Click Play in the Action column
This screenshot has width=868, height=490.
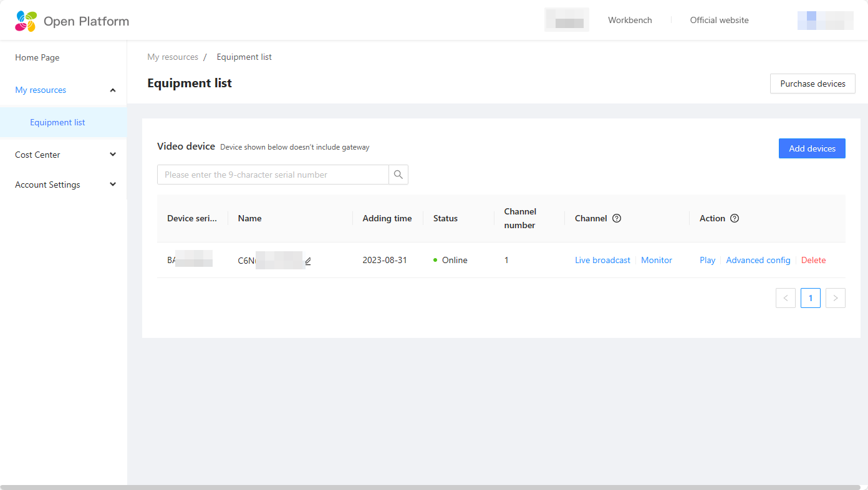point(707,260)
